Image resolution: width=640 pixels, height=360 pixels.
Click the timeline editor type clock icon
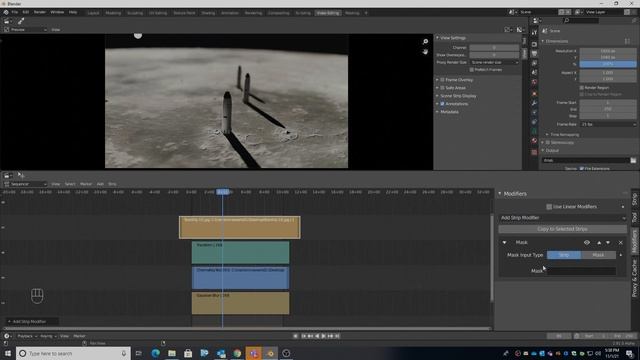pos(7,336)
